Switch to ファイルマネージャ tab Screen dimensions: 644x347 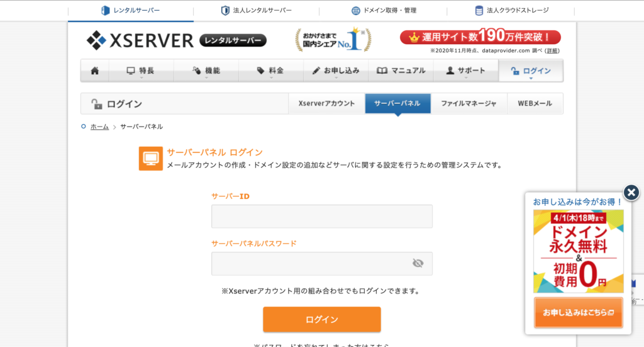coord(469,104)
